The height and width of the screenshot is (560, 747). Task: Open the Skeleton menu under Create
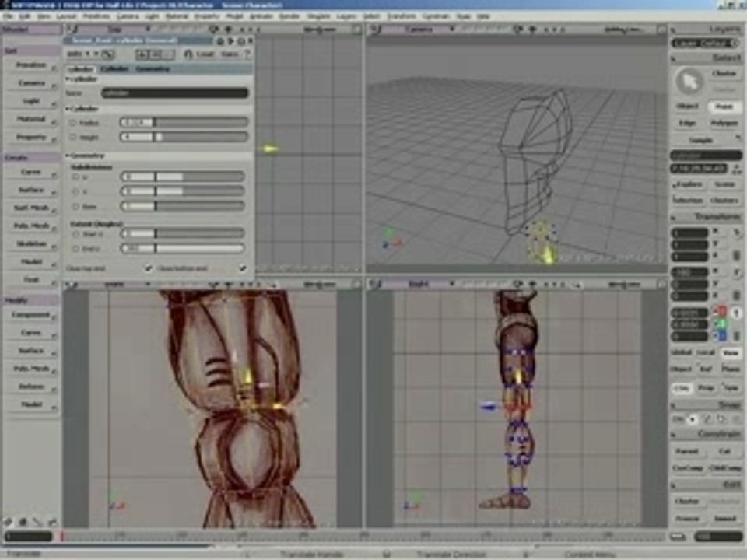pos(31,243)
